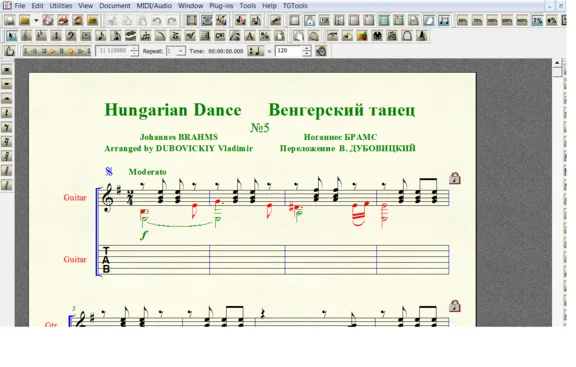This screenshot has width=576, height=367.
Task: Open the Plug-ins menu
Action: [221, 6]
